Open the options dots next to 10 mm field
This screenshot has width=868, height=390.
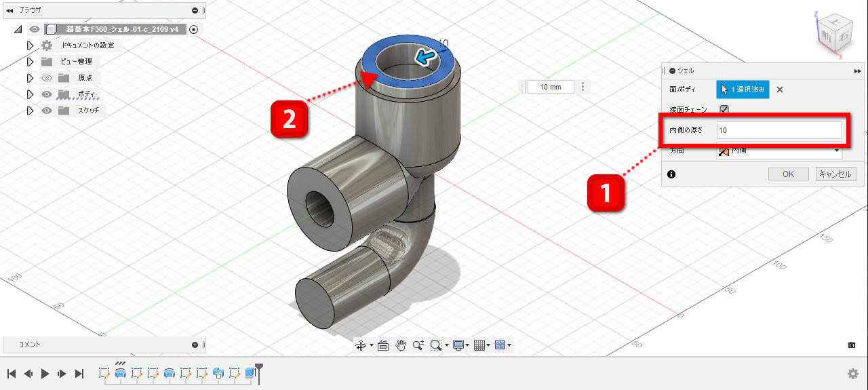click(583, 87)
